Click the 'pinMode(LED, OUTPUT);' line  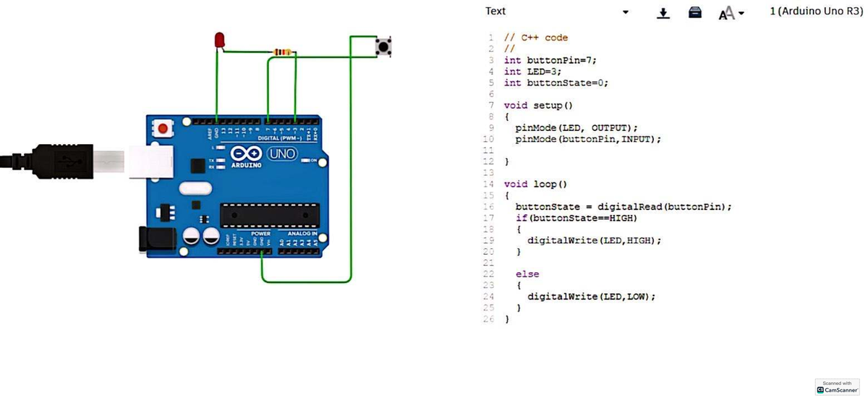point(576,128)
